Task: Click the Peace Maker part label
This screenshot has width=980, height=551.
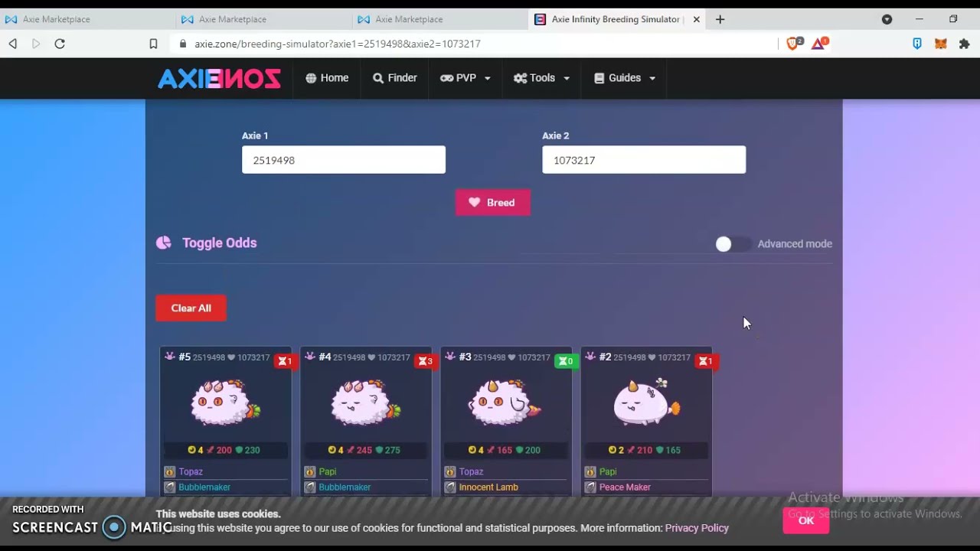Action: 625,487
